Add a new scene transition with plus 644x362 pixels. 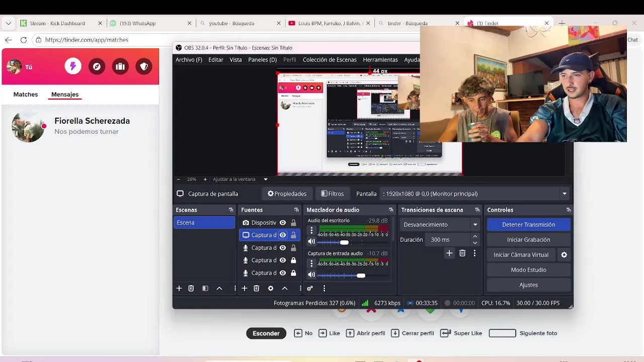click(x=449, y=253)
